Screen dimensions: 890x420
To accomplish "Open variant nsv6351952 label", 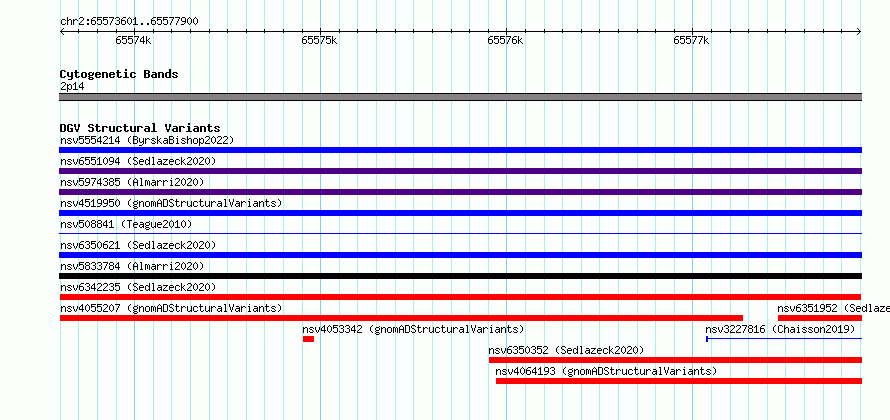I will (x=833, y=308).
